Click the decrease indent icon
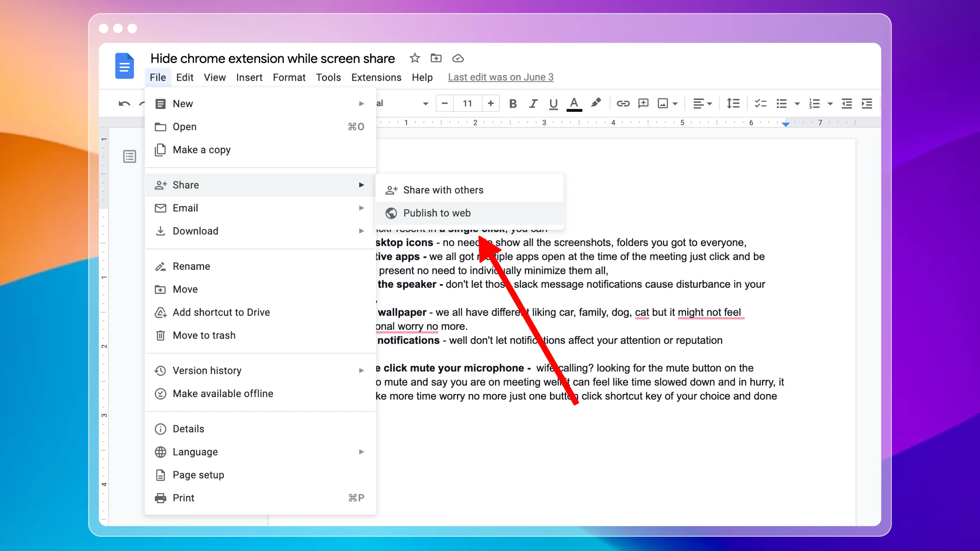 846,104
